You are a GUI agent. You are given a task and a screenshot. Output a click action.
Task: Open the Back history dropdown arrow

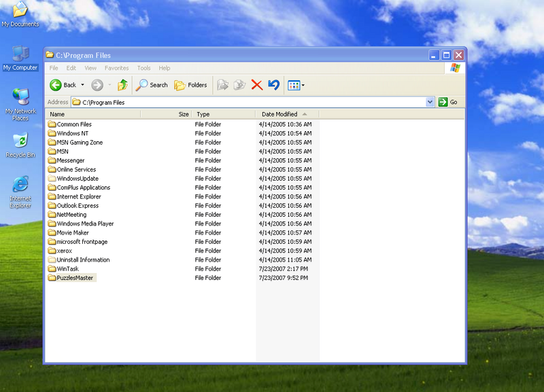82,85
